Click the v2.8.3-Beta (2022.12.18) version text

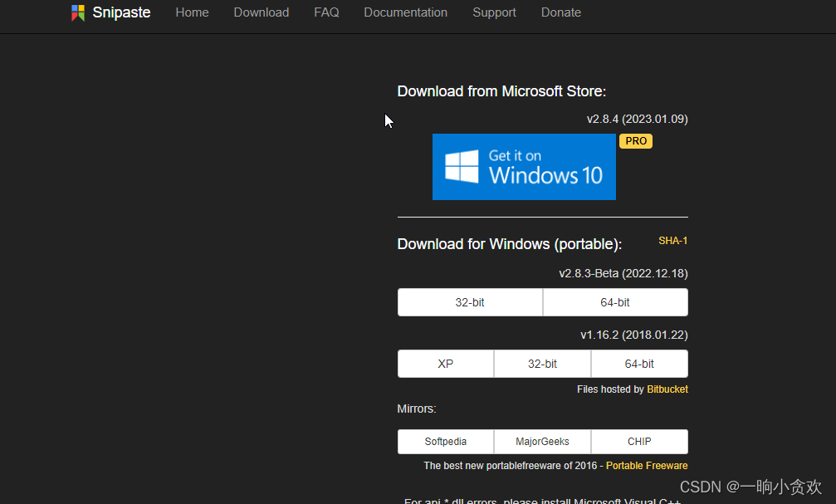pos(623,274)
